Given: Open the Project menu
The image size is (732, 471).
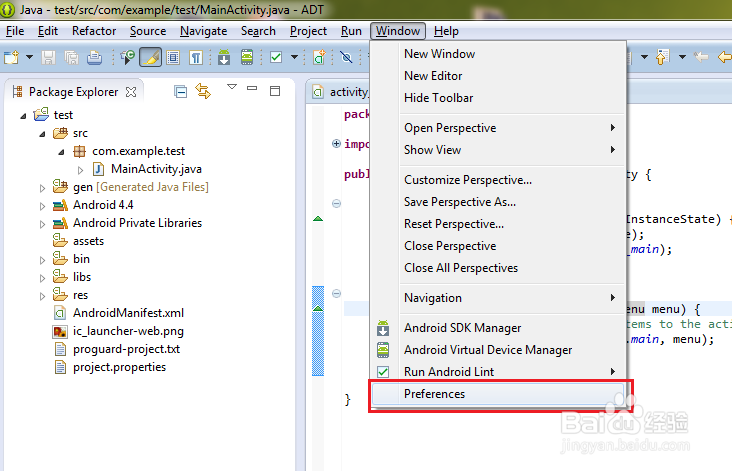Looking at the screenshot, I should 308,31.
